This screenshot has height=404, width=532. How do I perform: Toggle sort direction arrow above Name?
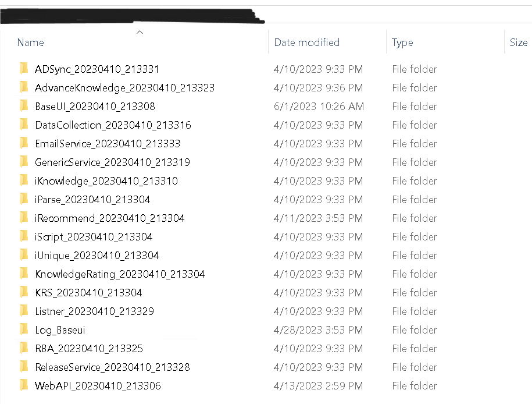pyautogui.click(x=140, y=32)
